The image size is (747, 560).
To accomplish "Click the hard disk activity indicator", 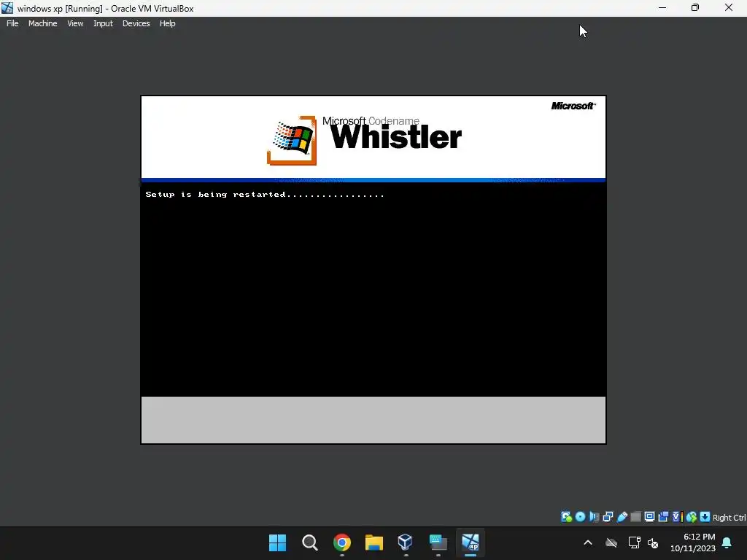I will pyautogui.click(x=566, y=517).
